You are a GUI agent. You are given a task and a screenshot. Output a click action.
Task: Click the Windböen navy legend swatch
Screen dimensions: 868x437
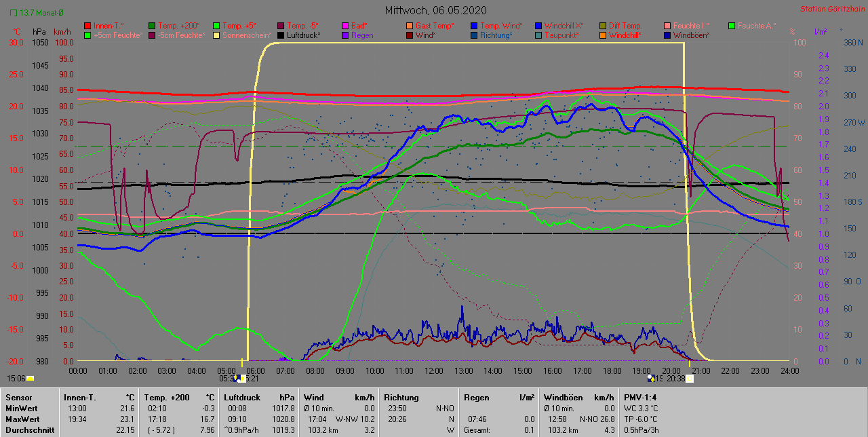(x=668, y=35)
